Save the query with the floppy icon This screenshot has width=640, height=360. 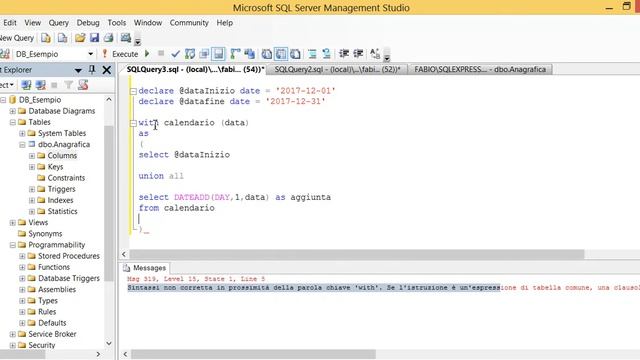pyautogui.click(x=94, y=38)
